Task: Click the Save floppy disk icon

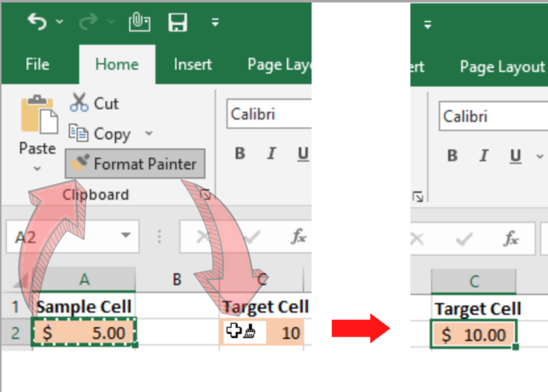Action: coord(178,23)
